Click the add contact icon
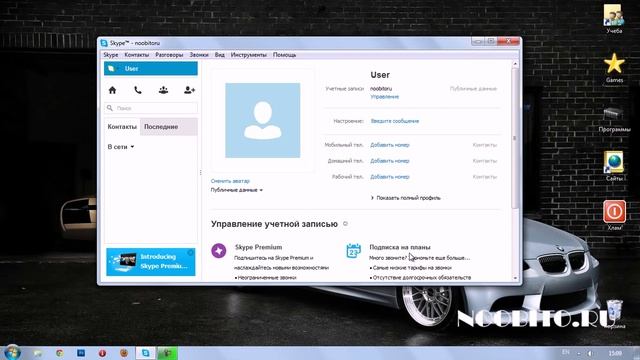 pyautogui.click(x=189, y=90)
